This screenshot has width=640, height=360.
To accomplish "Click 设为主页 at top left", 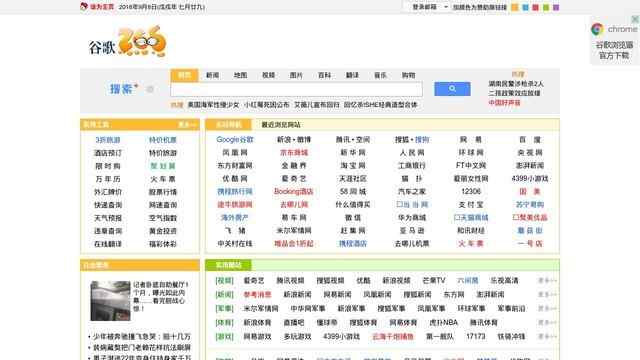I will (102, 7).
